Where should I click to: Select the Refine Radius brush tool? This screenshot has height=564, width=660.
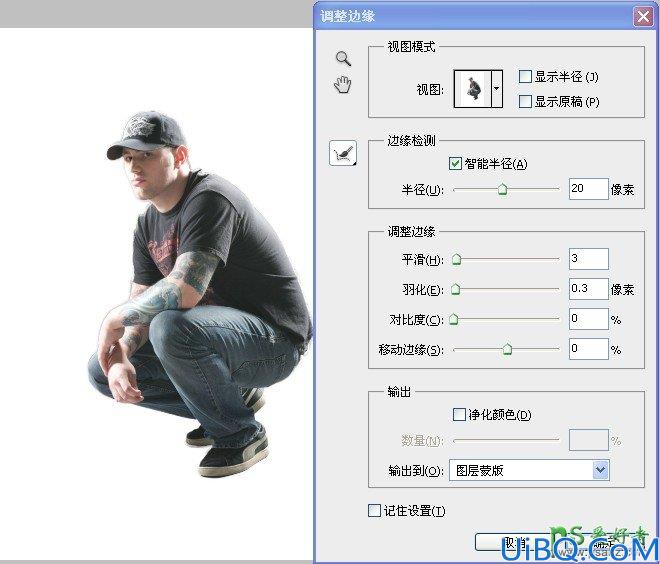point(343,153)
